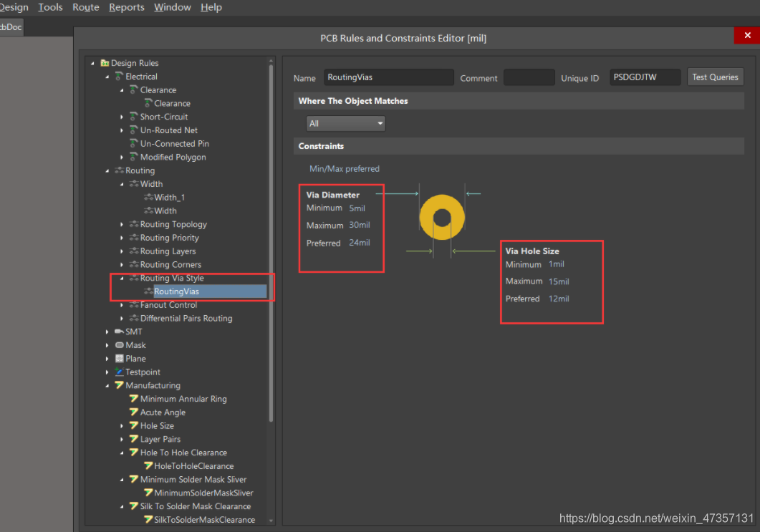Click the scrollbar down arrow in tree
The height and width of the screenshot is (532, 760).
[x=271, y=521]
